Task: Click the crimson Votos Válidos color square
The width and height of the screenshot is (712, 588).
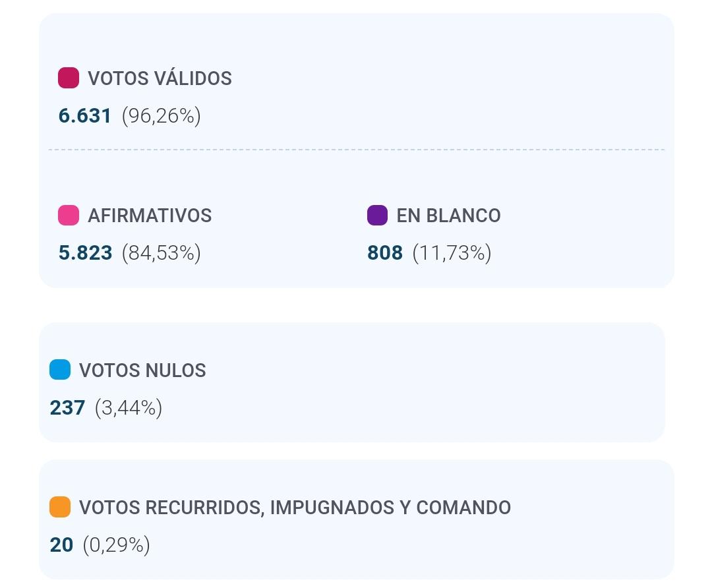Action: pos(69,78)
